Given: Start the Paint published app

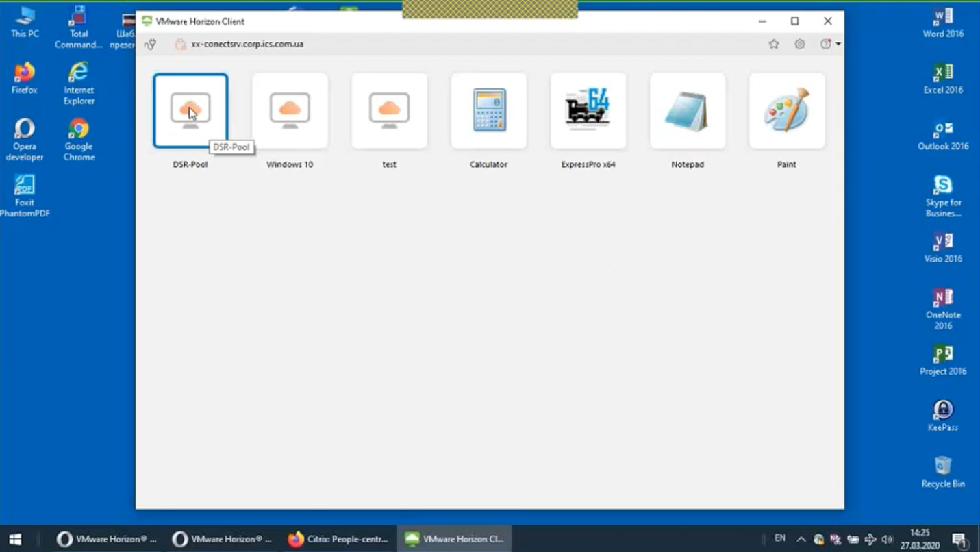Looking at the screenshot, I should [x=787, y=110].
